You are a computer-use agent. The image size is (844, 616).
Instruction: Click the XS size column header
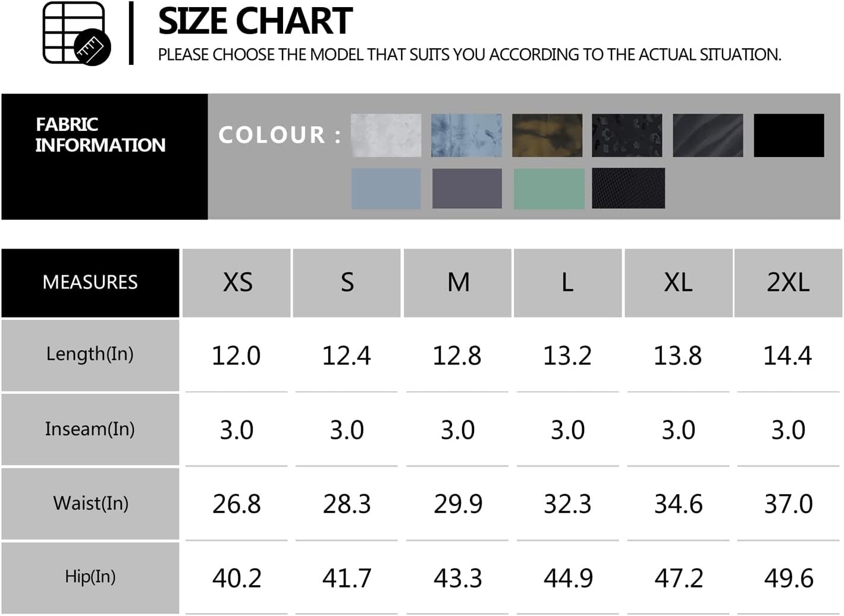click(237, 283)
